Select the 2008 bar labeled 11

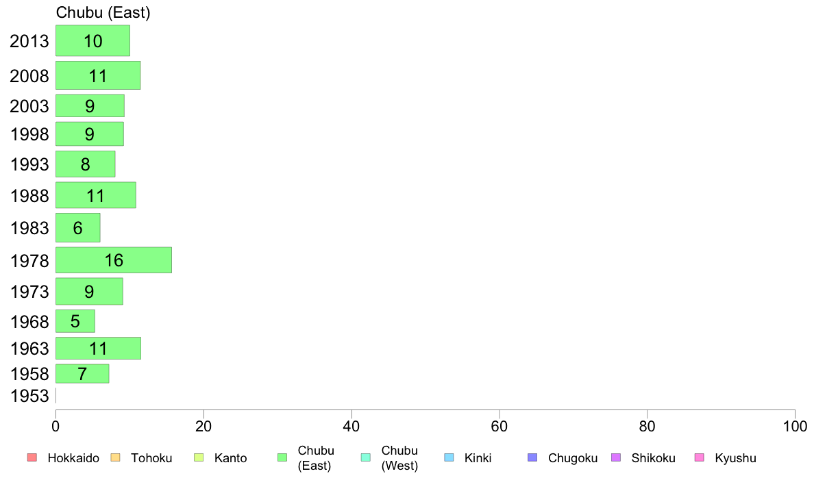point(98,75)
